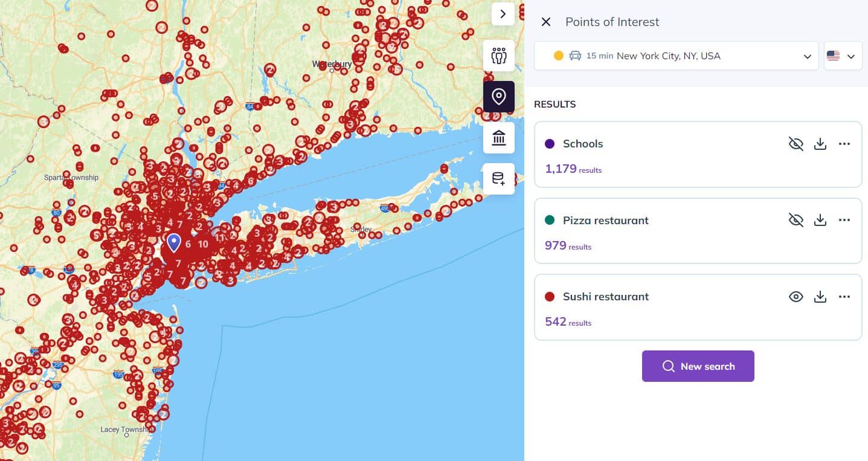
Task: Open more options for Schools
Action: (844, 144)
